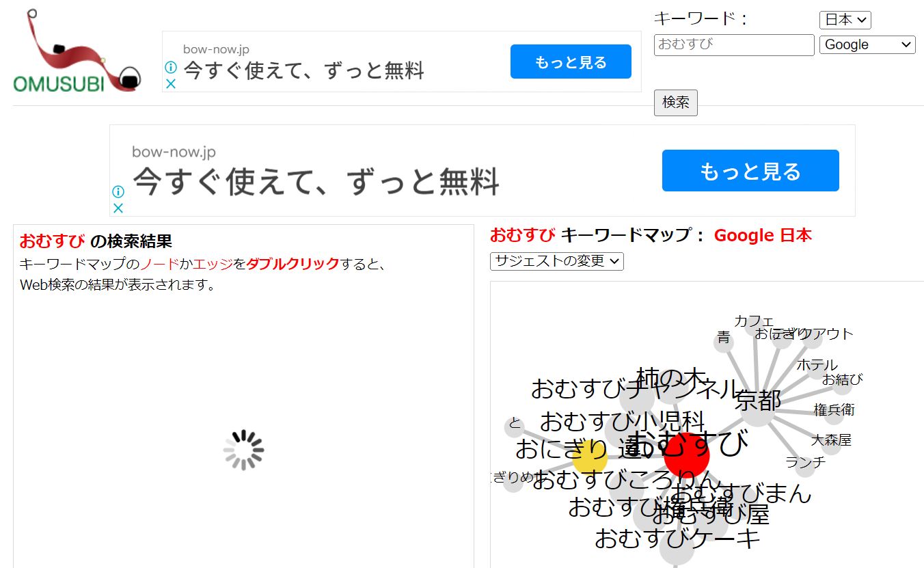Click bow-now.jp text in large banner
This screenshot has width=924, height=568.
coord(174,152)
